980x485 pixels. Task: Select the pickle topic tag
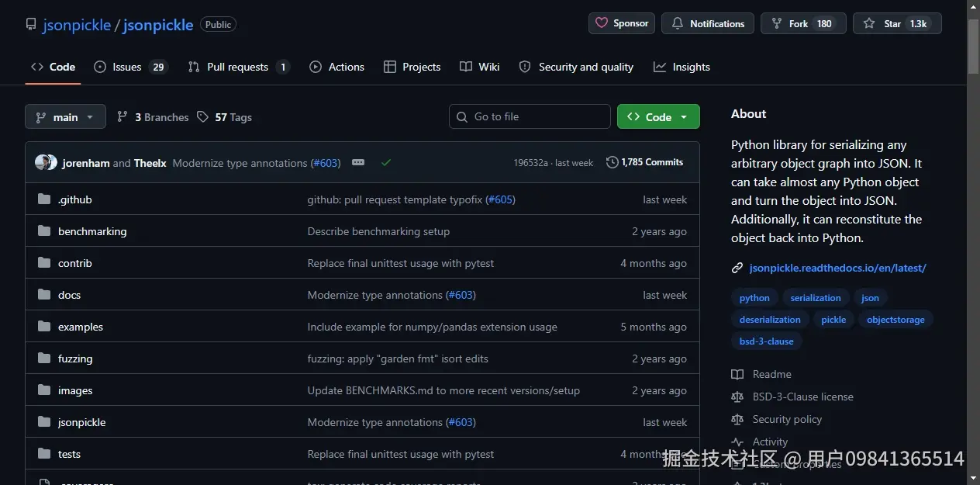(x=833, y=320)
